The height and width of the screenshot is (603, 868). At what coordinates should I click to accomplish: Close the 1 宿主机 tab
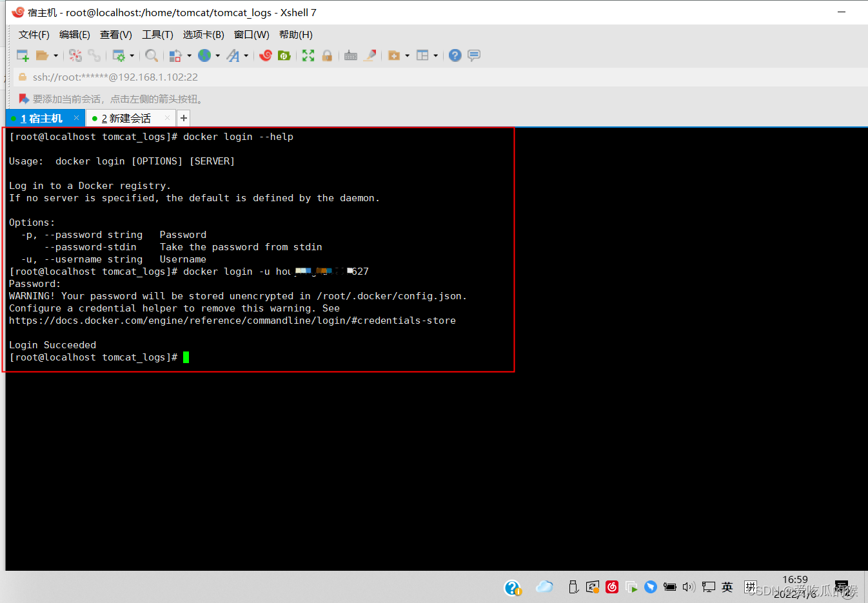(76, 118)
